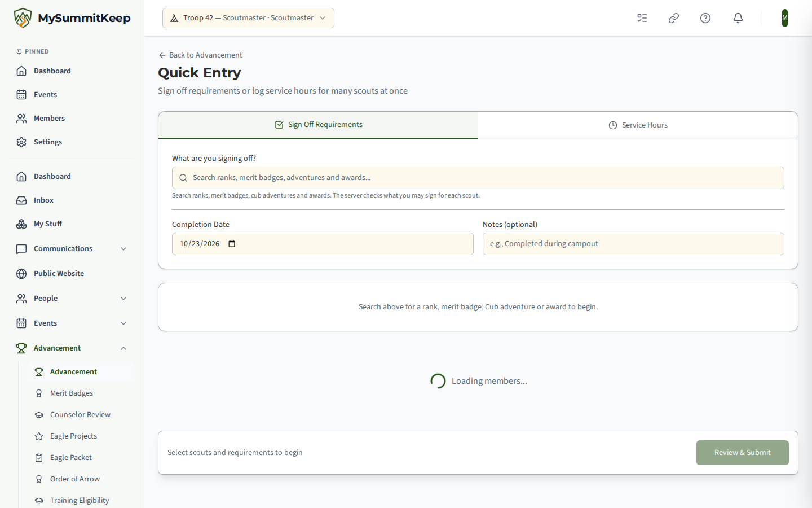Click the MySummitKeep logo

point(72,18)
